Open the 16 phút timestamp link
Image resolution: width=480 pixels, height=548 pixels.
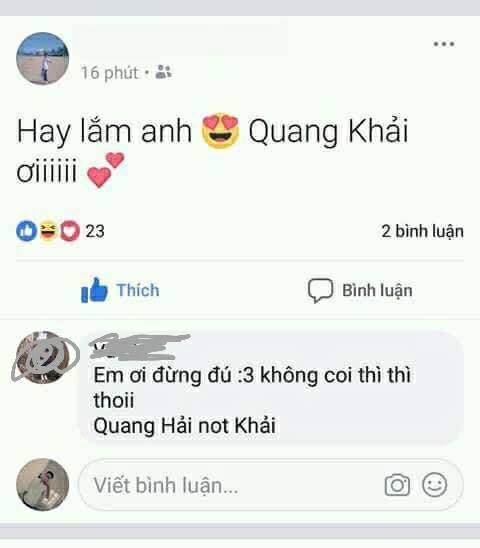click(x=110, y=73)
